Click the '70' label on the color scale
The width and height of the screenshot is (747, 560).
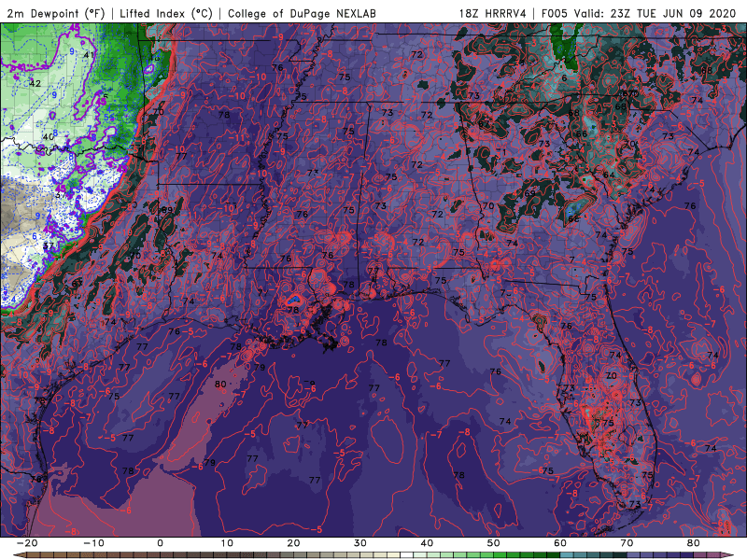click(x=627, y=543)
